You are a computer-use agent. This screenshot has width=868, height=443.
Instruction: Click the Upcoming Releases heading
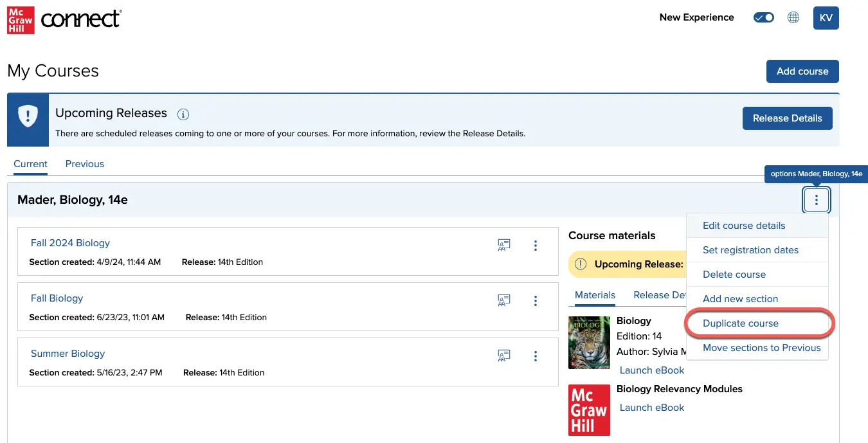[x=111, y=113]
